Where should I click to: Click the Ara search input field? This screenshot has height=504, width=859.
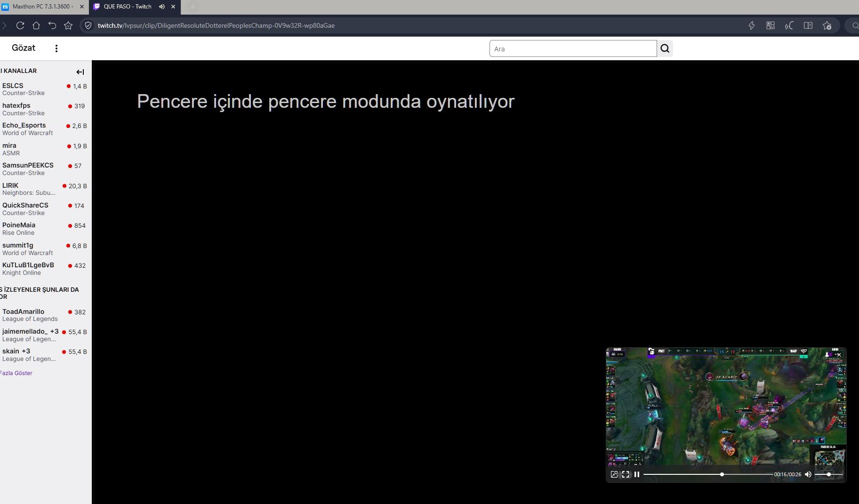pyautogui.click(x=573, y=48)
